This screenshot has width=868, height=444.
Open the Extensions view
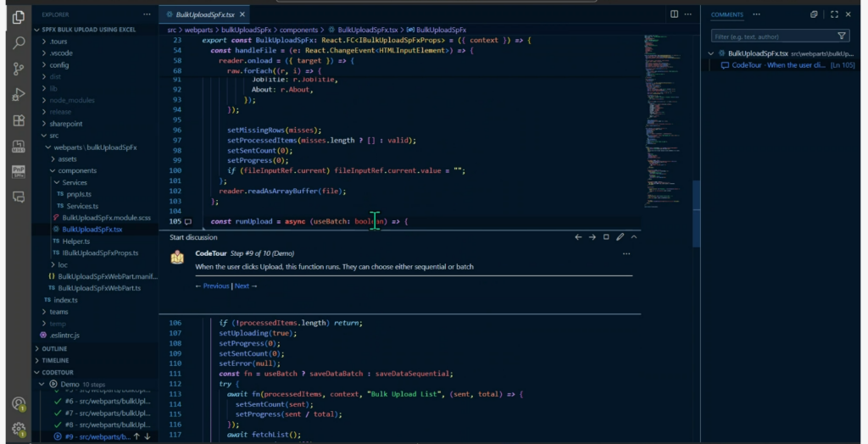pos(19,120)
